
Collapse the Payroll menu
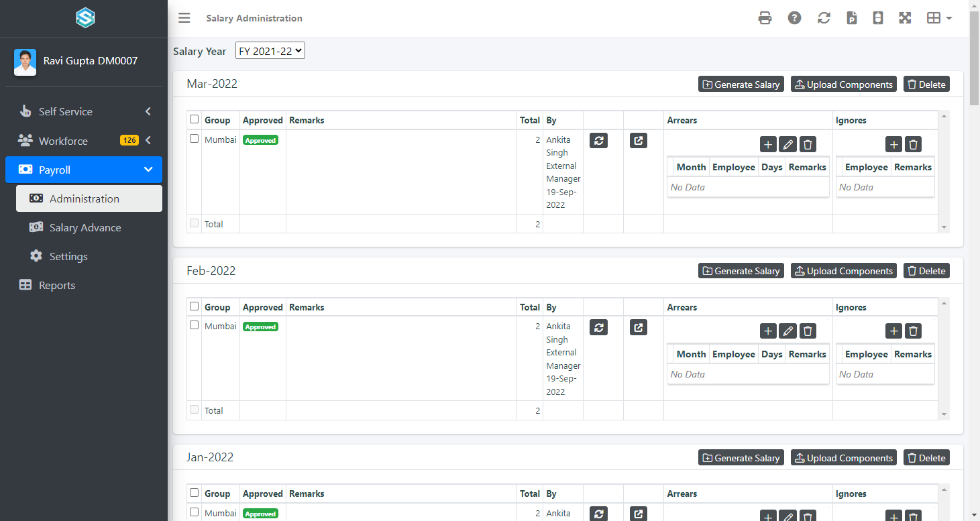pos(84,170)
